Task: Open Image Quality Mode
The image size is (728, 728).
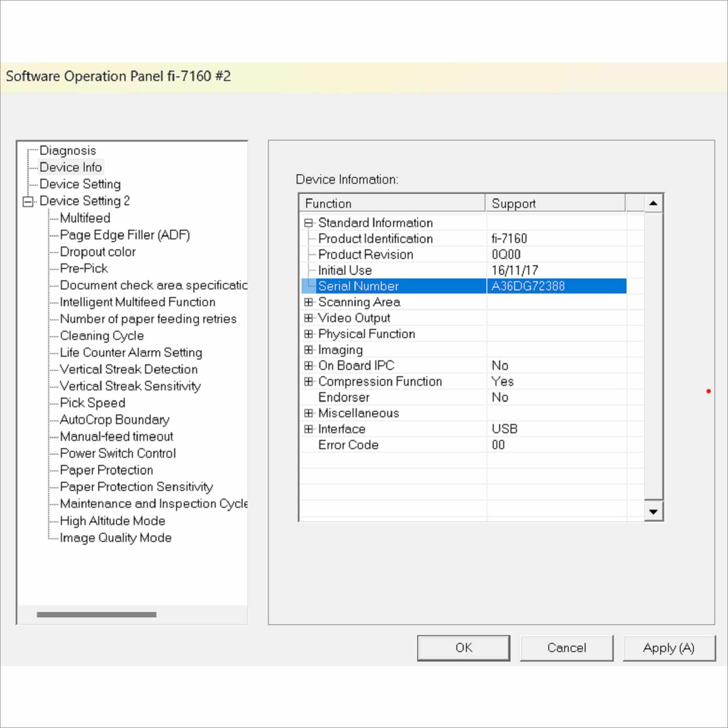Action: pos(116,538)
